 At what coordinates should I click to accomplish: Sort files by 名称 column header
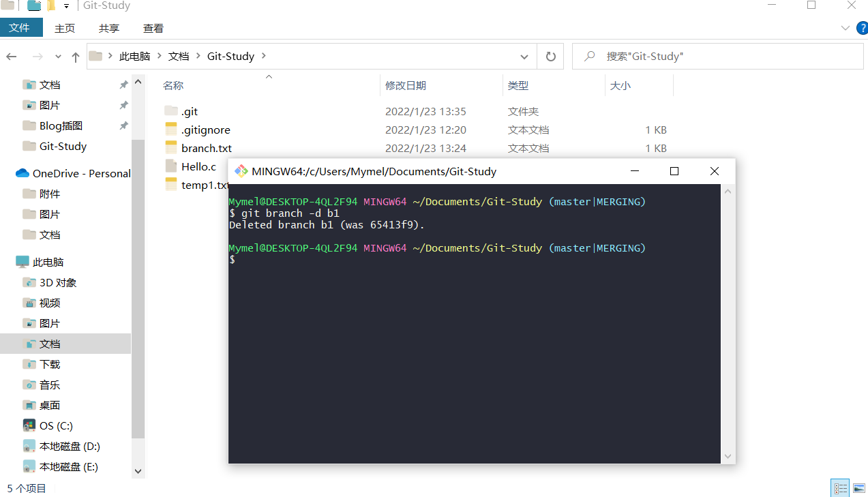[173, 85]
